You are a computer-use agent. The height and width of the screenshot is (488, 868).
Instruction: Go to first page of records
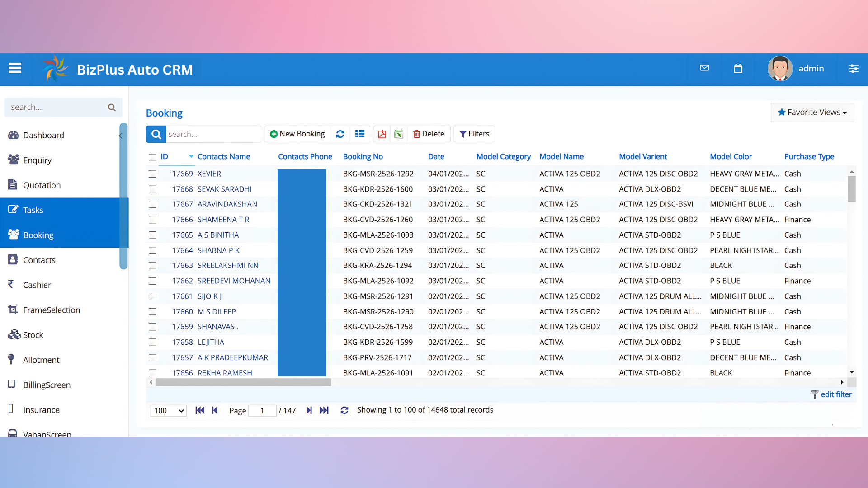pos(200,410)
